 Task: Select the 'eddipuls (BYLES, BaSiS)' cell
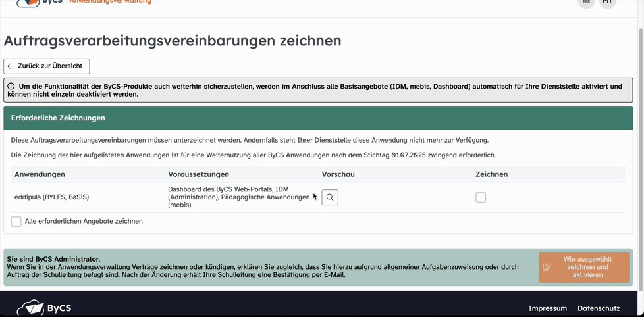click(52, 197)
